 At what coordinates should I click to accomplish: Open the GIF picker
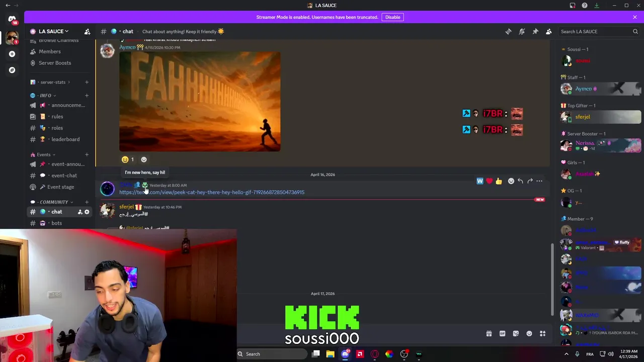click(x=502, y=333)
